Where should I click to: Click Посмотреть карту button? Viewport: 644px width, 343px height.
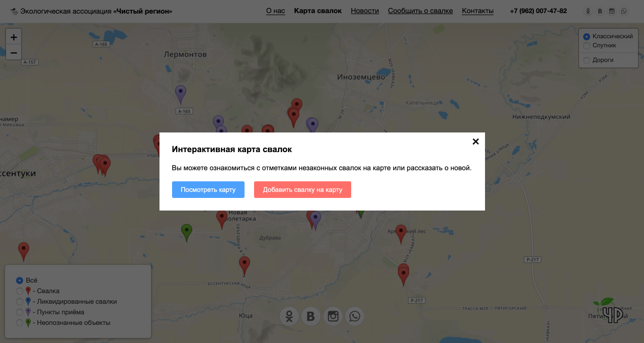coord(208,190)
